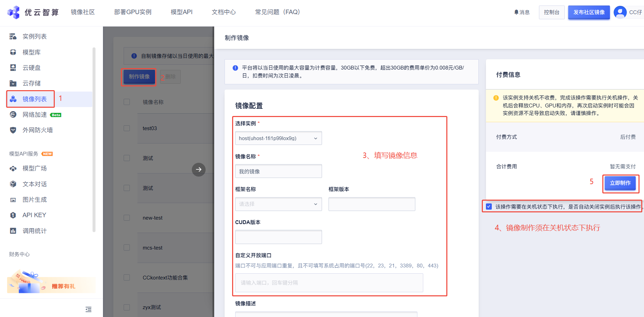
Task: Click the 镜像名称 input field
Action: point(279,171)
